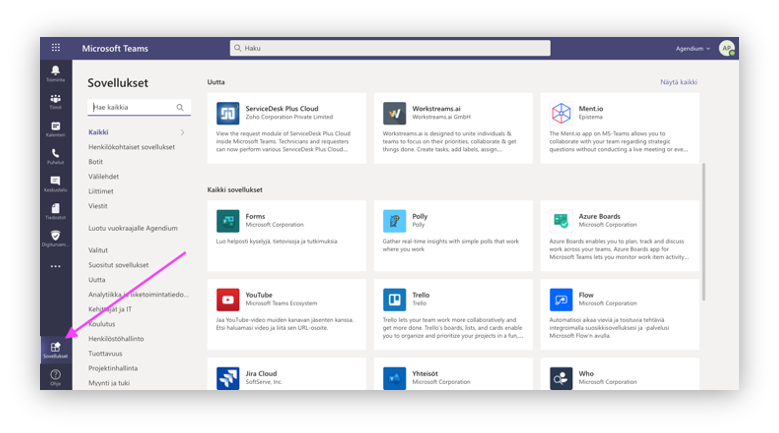
Task: Select the Tuottavuus category
Action: point(105,354)
